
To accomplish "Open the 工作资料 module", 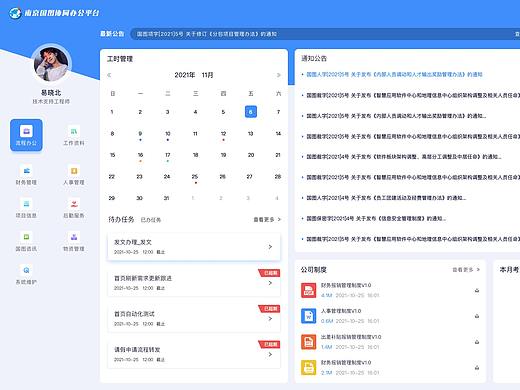I will [74, 135].
